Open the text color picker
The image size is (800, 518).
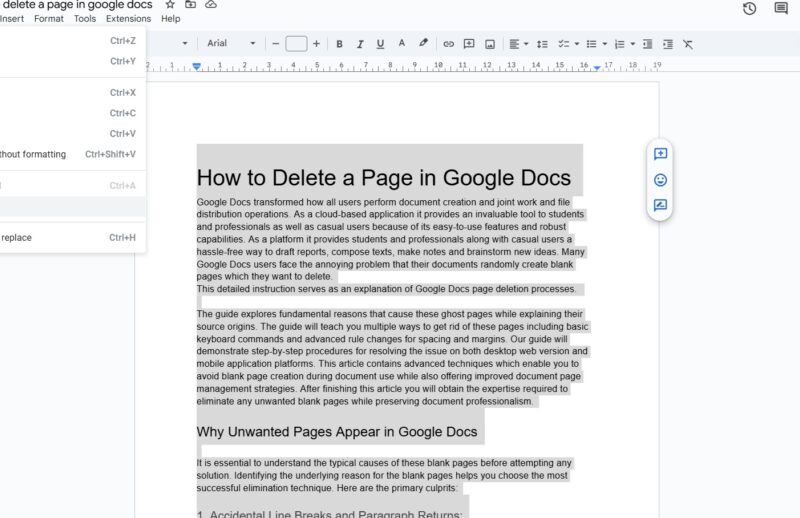(x=402, y=43)
